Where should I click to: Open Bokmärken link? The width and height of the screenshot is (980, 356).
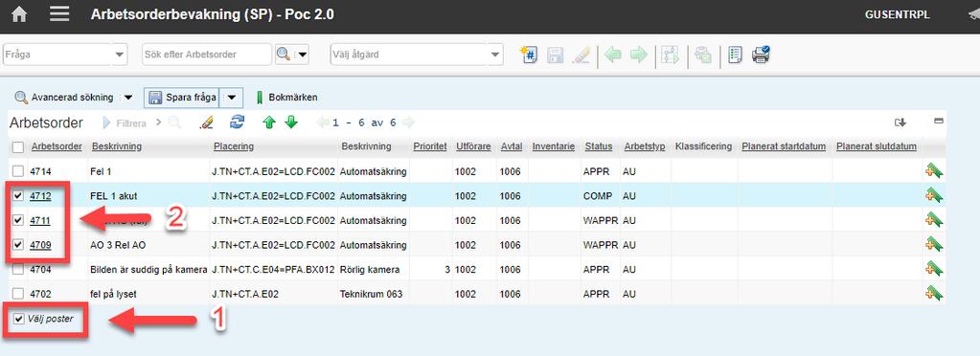tap(293, 98)
